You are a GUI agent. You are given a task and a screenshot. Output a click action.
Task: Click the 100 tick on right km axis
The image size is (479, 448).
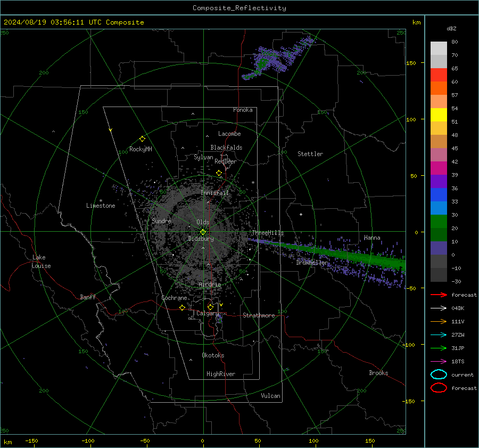411,119
